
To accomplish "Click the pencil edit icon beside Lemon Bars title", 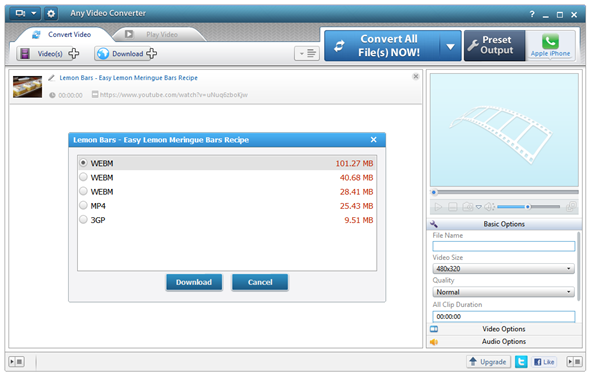I will [52, 78].
